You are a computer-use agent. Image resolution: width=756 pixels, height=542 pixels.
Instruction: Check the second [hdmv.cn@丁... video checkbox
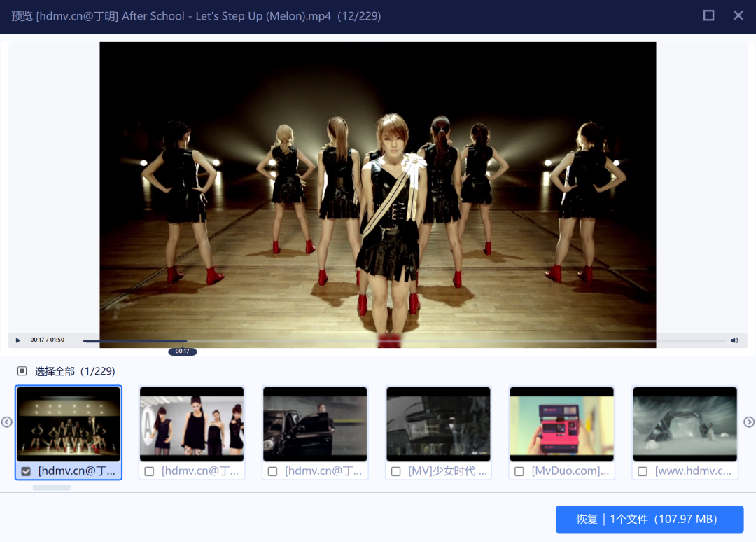pyautogui.click(x=150, y=471)
